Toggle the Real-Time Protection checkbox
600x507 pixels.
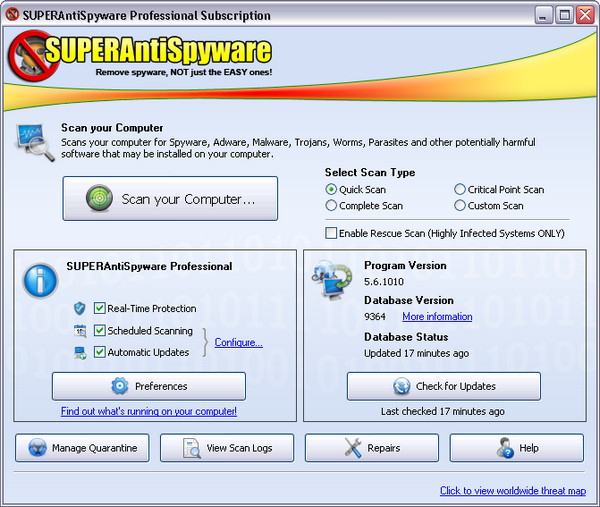click(100, 309)
